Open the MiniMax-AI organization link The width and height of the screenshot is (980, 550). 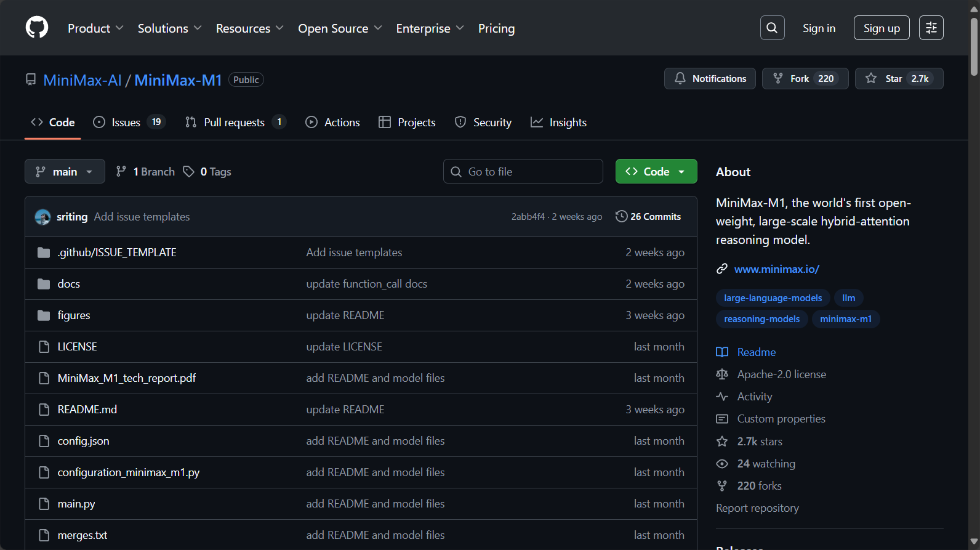point(82,80)
